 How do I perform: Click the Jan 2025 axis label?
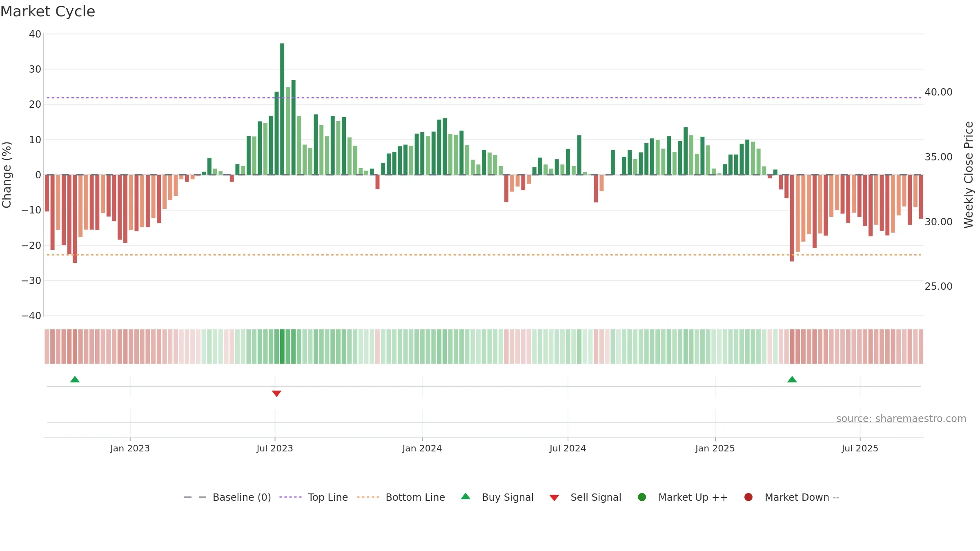click(x=715, y=449)
